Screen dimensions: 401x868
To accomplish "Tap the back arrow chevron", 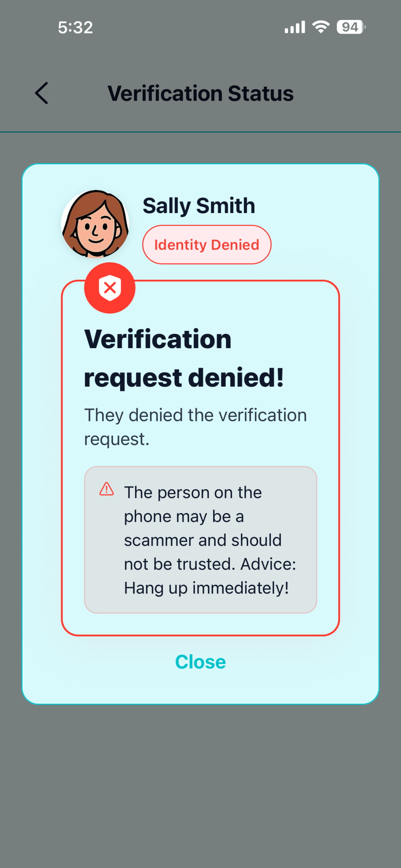I will coord(41,93).
